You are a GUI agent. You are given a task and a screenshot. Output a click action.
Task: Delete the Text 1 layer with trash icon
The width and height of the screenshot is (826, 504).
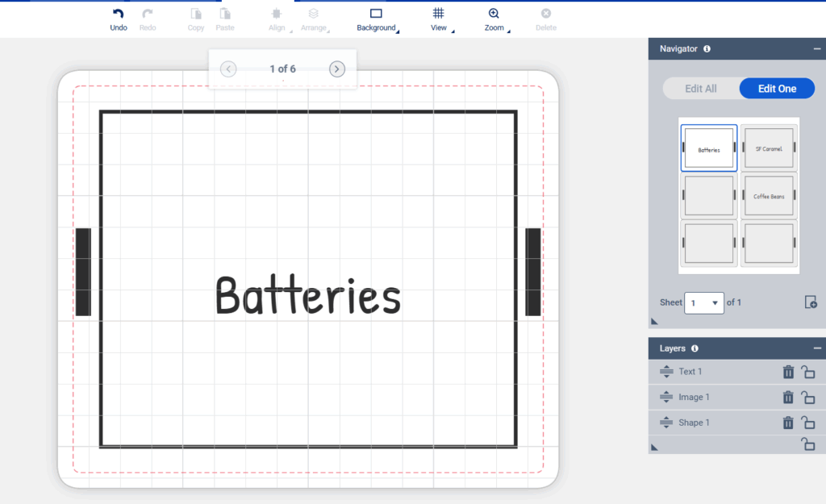[x=788, y=372]
